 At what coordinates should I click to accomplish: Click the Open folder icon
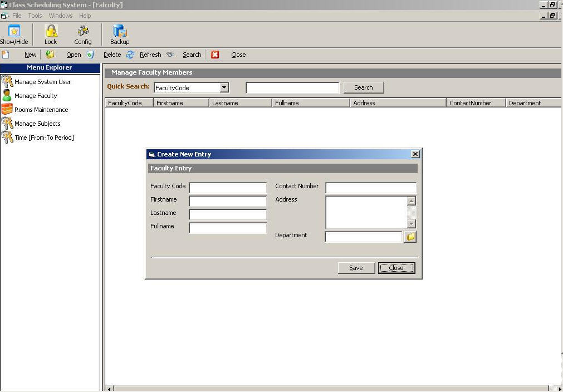tap(50, 55)
